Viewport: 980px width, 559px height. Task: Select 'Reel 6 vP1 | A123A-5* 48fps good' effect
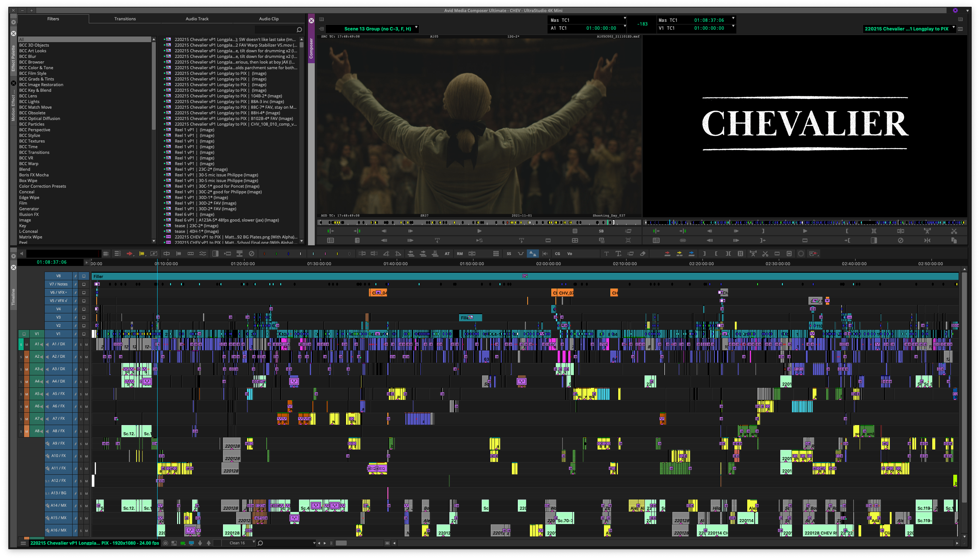point(227,220)
